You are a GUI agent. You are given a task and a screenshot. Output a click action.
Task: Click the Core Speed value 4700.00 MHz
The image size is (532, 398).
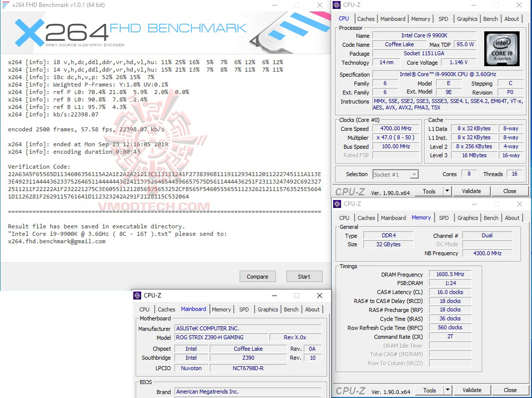pyautogui.click(x=396, y=128)
